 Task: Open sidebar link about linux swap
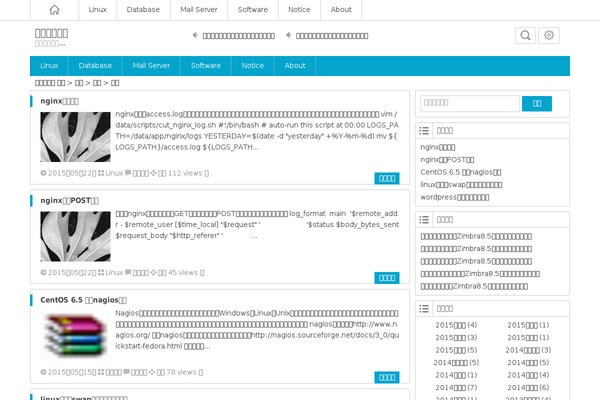pyautogui.click(x=461, y=185)
